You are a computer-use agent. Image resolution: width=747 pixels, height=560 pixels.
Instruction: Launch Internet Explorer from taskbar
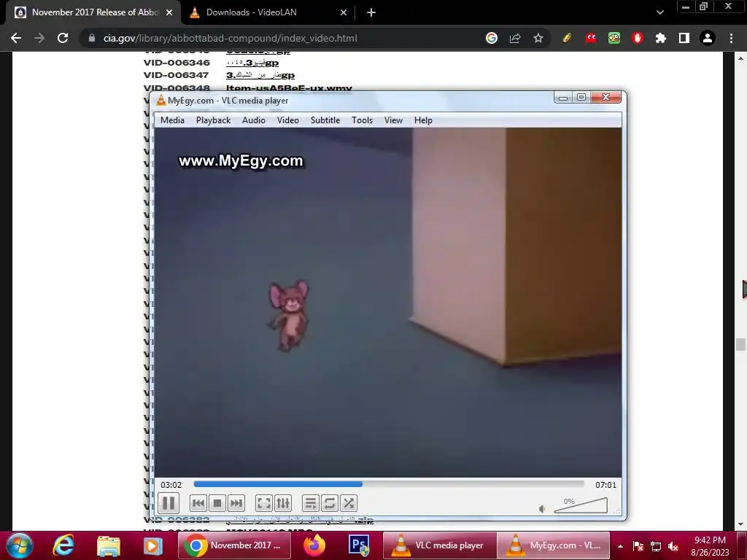pos(63,545)
